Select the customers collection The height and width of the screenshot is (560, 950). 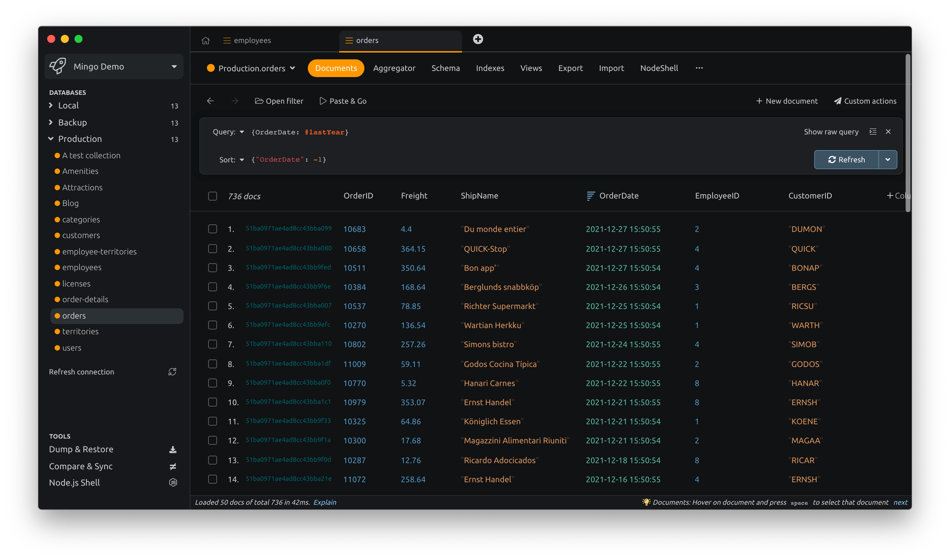pos(81,235)
